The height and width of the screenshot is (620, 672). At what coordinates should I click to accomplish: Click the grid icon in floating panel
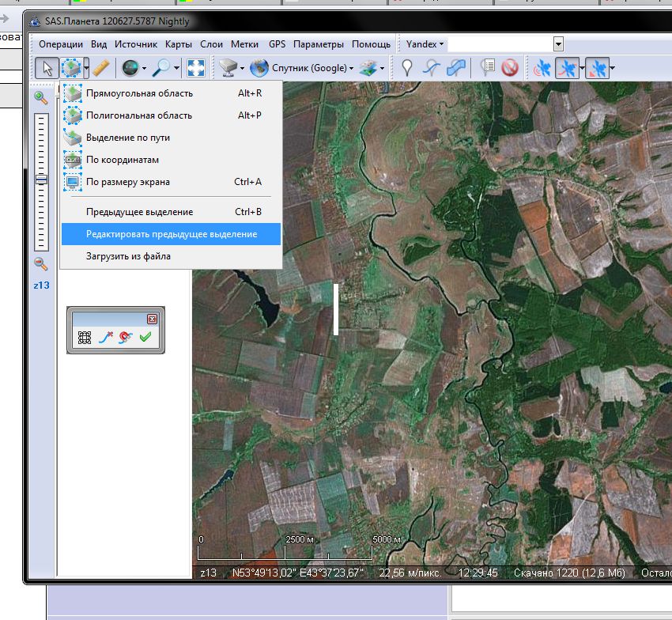[85, 338]
